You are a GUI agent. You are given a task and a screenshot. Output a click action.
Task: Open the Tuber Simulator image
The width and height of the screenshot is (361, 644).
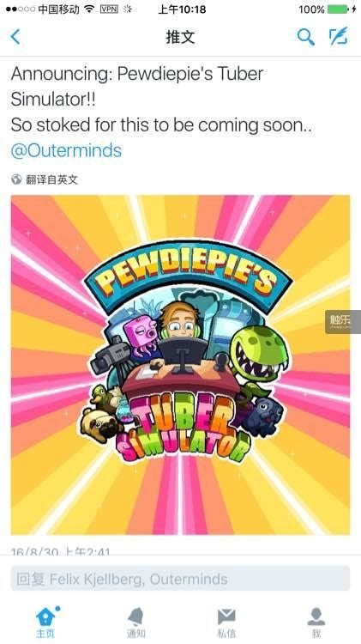tap(180, 365)
